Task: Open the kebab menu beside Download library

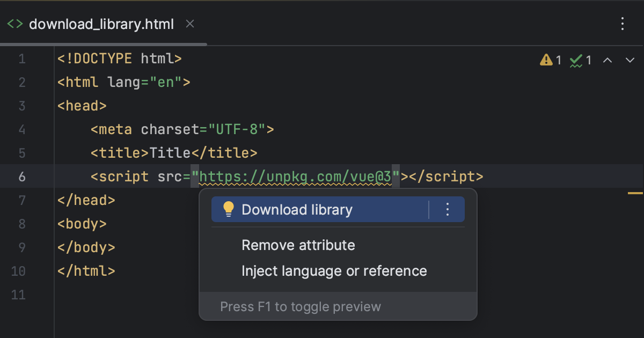Action: [447, 209]
